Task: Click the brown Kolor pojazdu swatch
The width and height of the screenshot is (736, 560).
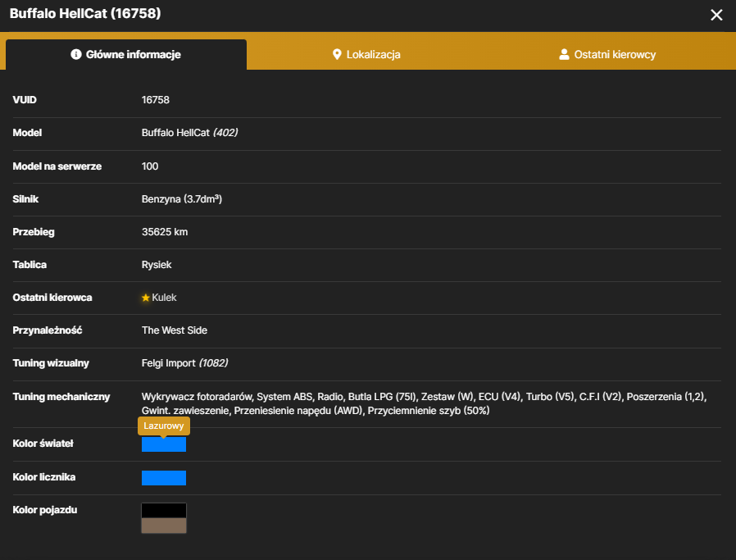Action: 164,526
